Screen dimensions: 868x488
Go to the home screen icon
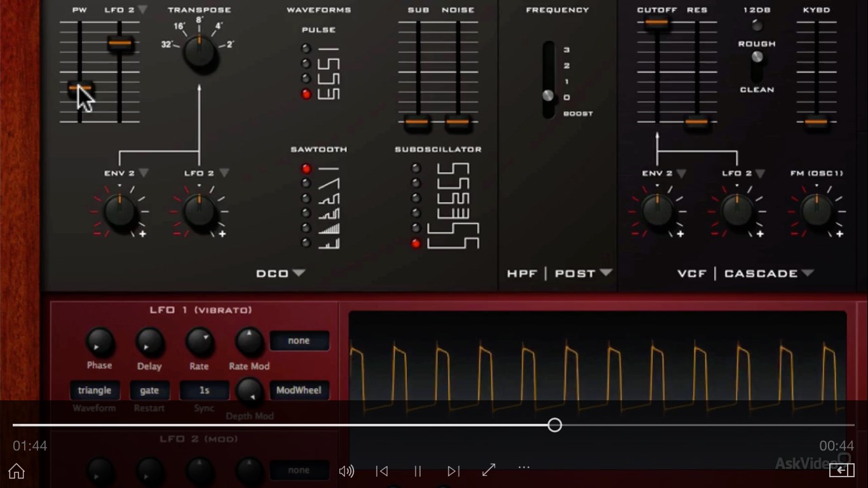coord(17,471)
